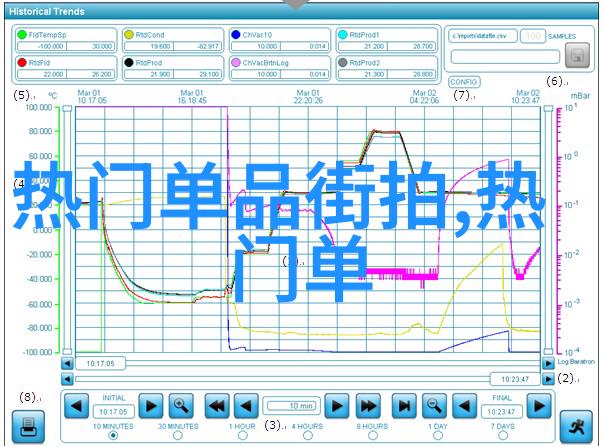Click the Historical Trends title bar
This screenshot has height=447, width=604.
(x=302, y=11)
